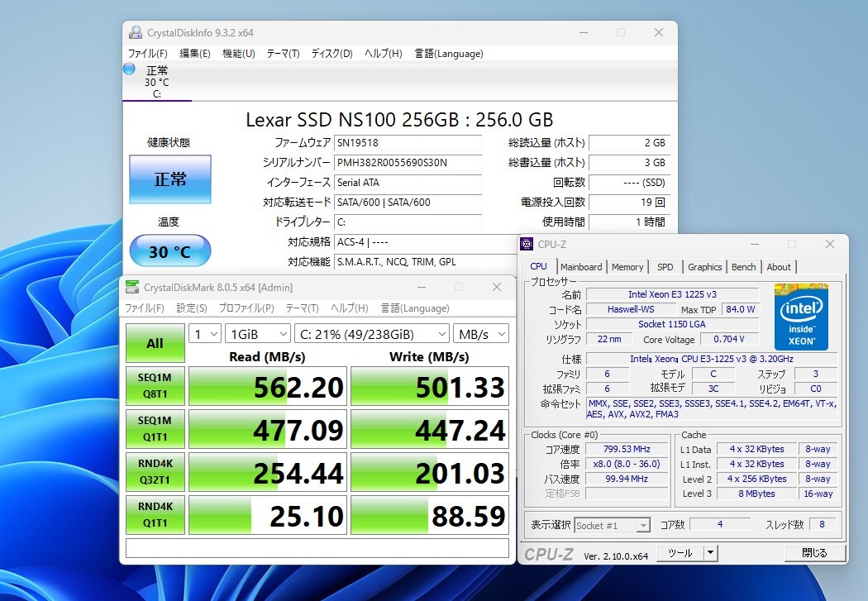
Task: Open テーマ(T) menu in CrystalDiskMark
Action: click(303, 308)
